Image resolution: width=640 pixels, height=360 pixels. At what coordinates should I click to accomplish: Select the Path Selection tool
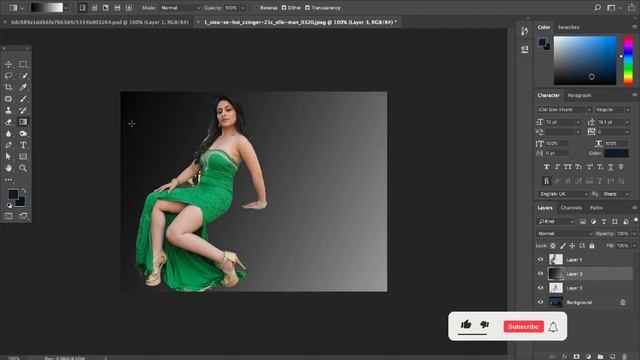pyautogui.click(x=8, y=156)
